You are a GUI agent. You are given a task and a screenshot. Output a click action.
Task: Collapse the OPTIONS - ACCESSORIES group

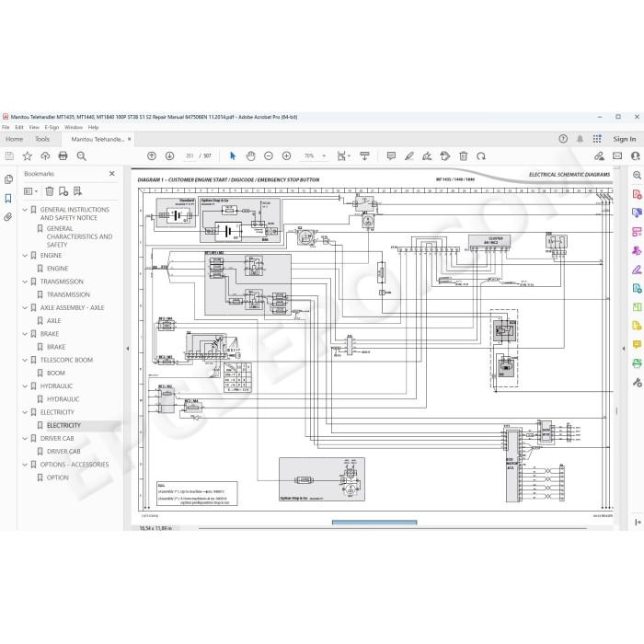click(x=25, y=465)
